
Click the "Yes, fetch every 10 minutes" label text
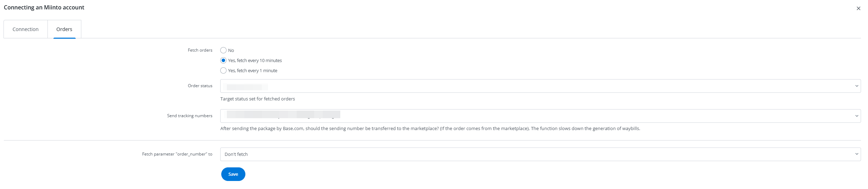pos(255,61)
